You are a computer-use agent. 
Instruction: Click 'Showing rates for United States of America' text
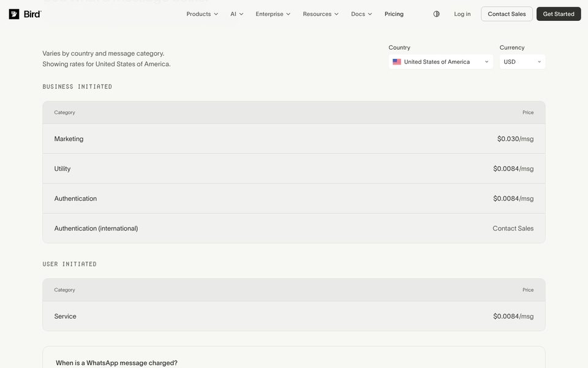107,64
